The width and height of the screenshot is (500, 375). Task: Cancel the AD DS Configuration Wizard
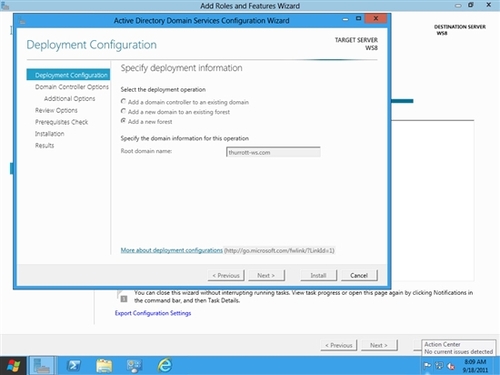point(359,275)
